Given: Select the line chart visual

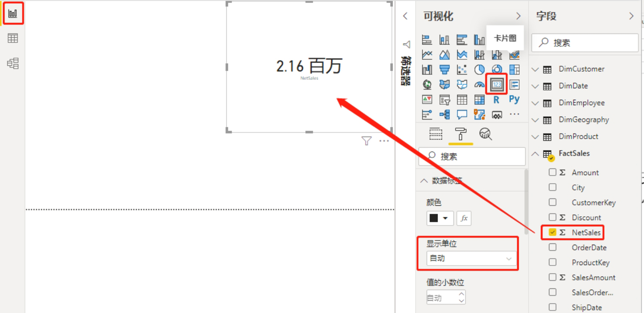Looking at the screenshot, I should tap(427, 55).
